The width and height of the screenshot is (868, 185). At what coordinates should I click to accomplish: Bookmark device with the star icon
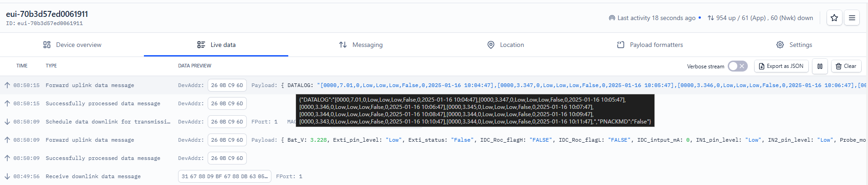click(834, 18)
